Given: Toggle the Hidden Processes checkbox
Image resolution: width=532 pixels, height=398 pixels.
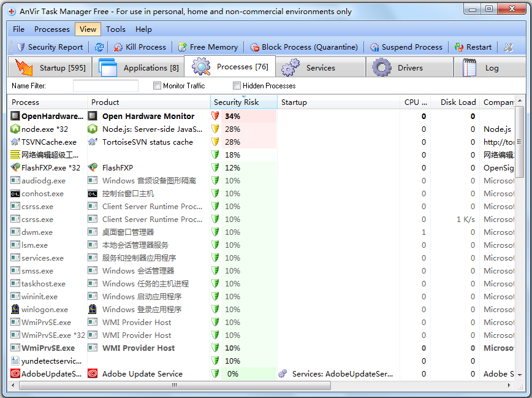Looking at the screenshot, I should 237,86.
